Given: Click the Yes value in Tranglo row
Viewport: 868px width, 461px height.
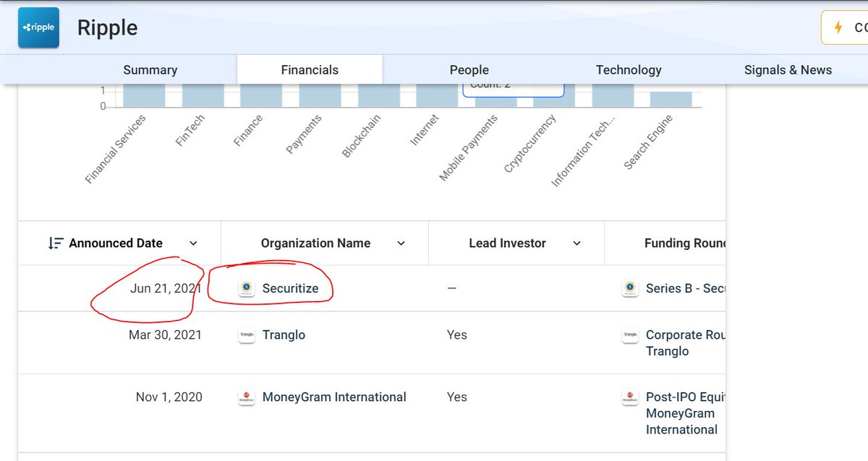Looking at the screenshot, I should (457, 335).
